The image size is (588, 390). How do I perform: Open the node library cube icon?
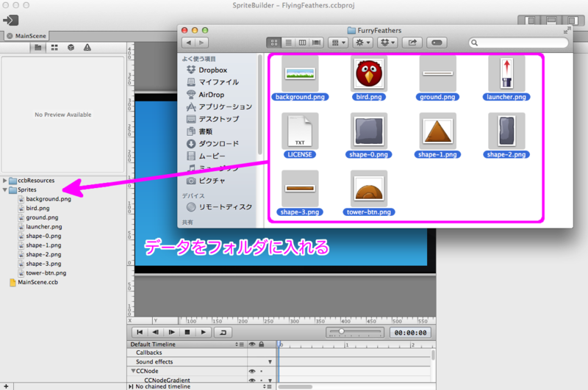(x=71, y=47)
